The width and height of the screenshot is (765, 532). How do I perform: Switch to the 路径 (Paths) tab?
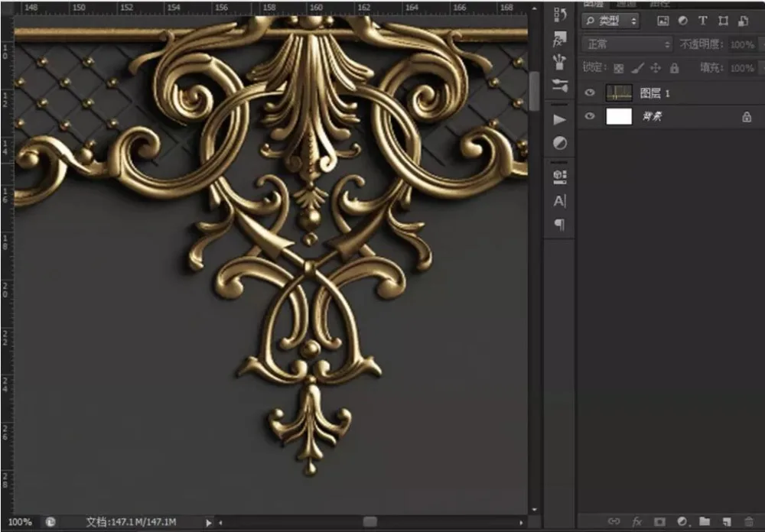pyautogui.click(x=658, y=4)
